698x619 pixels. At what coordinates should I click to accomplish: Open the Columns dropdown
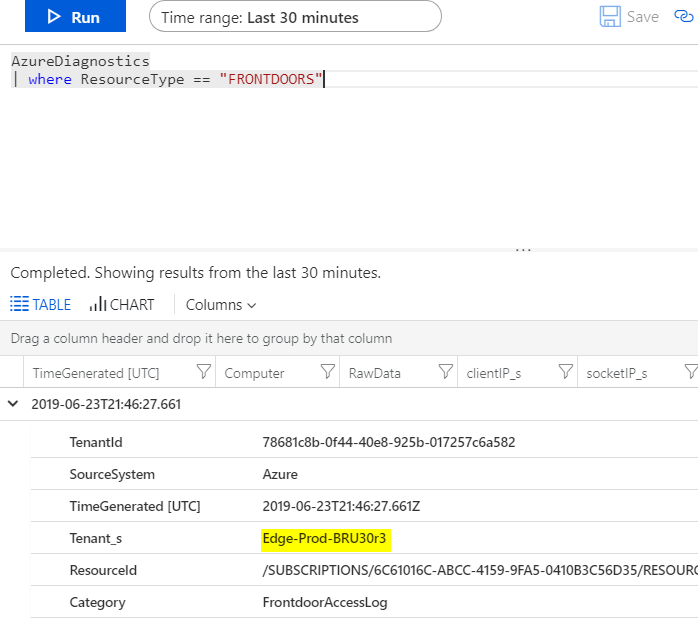[221, 304]
